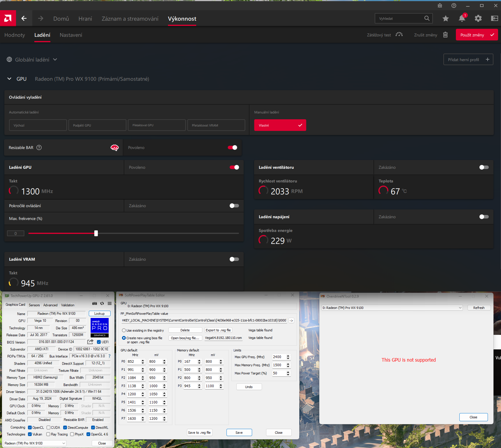Click the Resizable BAR brain icon

pyautogui.click(x=115, y=147)
